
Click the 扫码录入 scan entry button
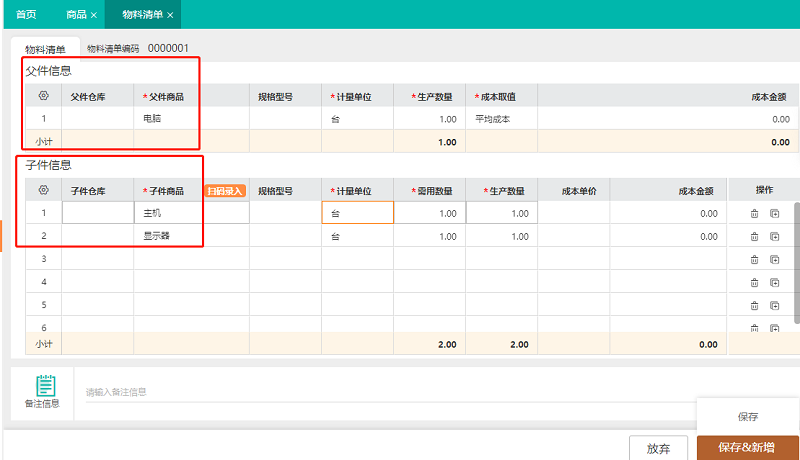pos(225,190)
